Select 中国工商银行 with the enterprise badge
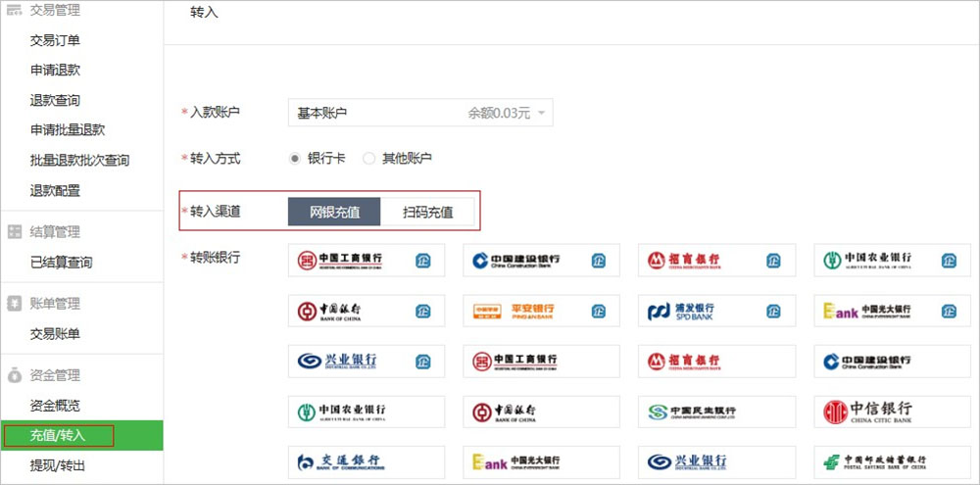 pos(367,260)
